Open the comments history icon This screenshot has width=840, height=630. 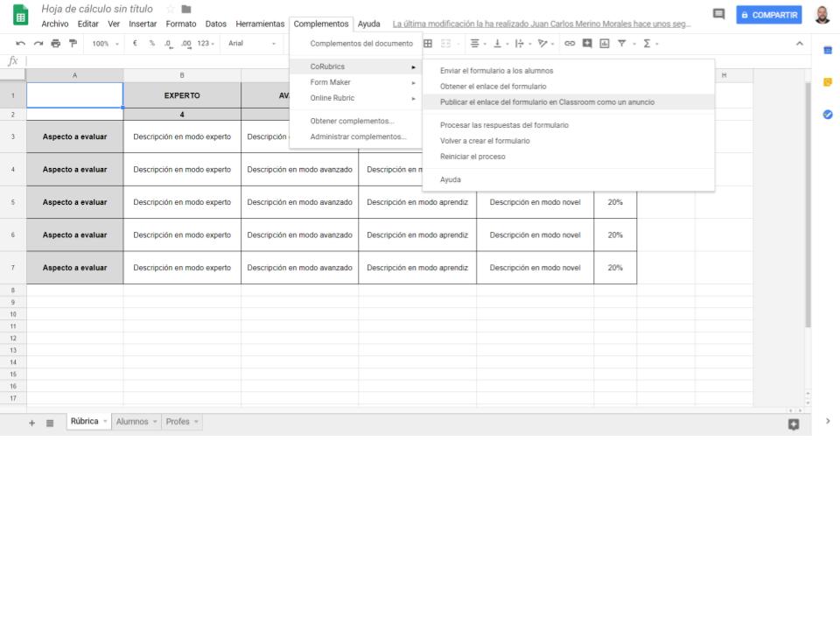718,15
